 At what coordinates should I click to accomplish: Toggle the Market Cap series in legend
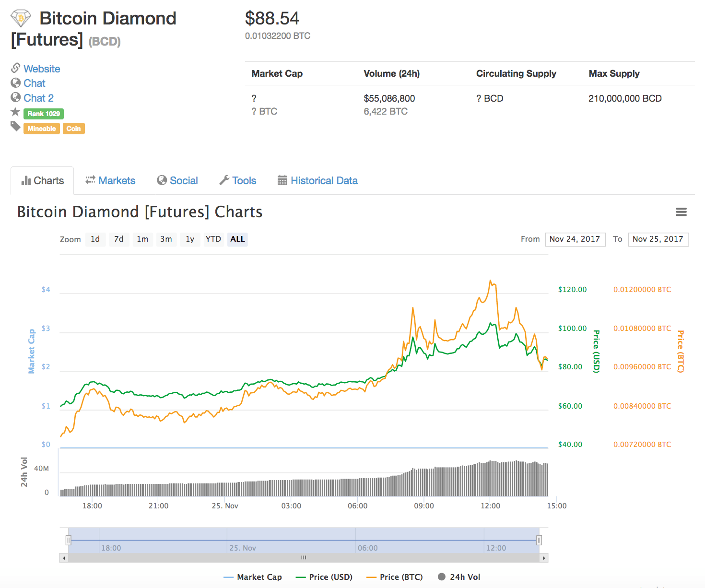[253, 577]
